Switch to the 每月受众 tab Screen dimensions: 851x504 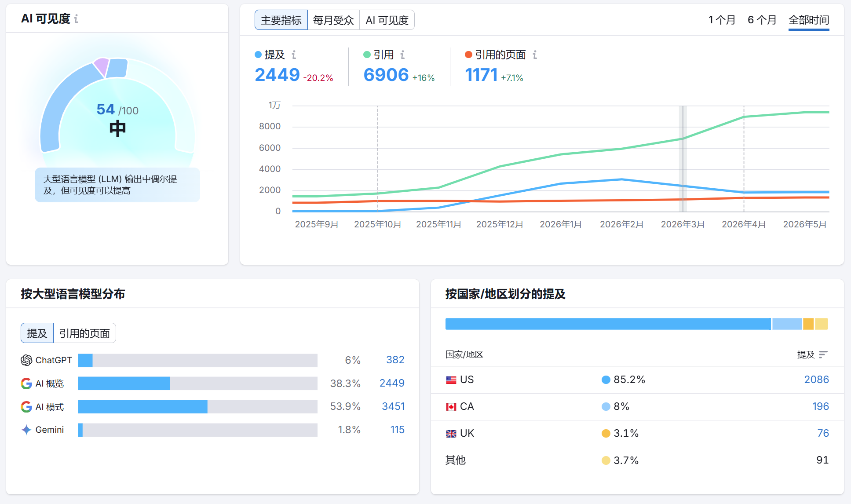(333, 20)
